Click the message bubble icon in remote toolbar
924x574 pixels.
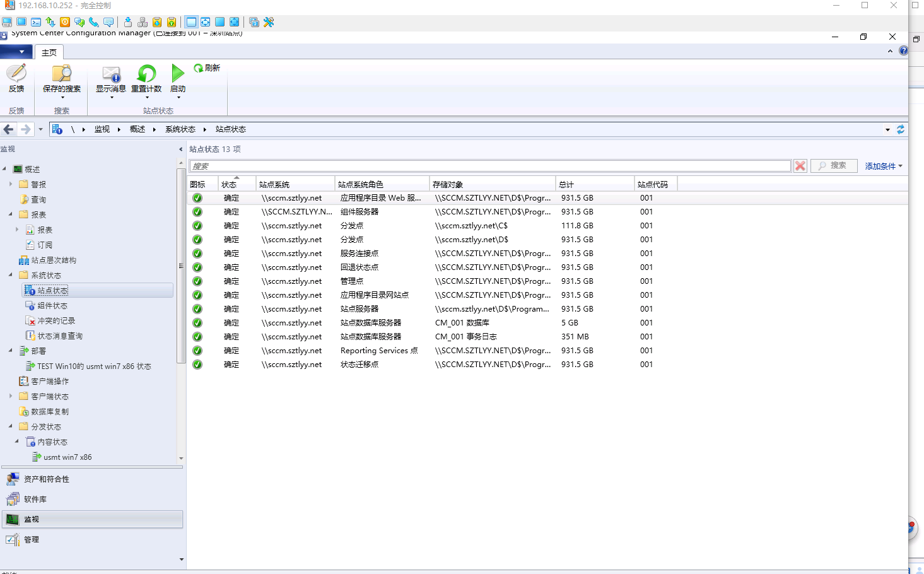point(108,22)
